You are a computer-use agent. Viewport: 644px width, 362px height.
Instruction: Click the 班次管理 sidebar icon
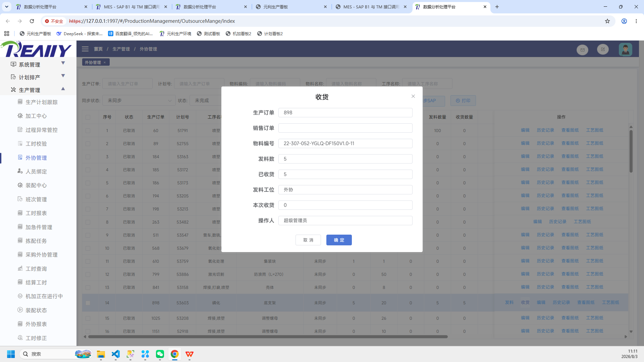(20, 199)
